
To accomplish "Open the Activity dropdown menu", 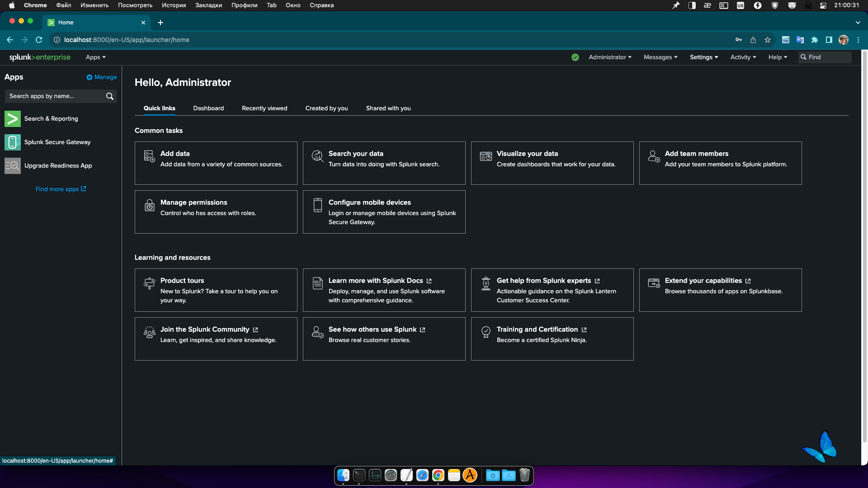I will coord(743,57).
